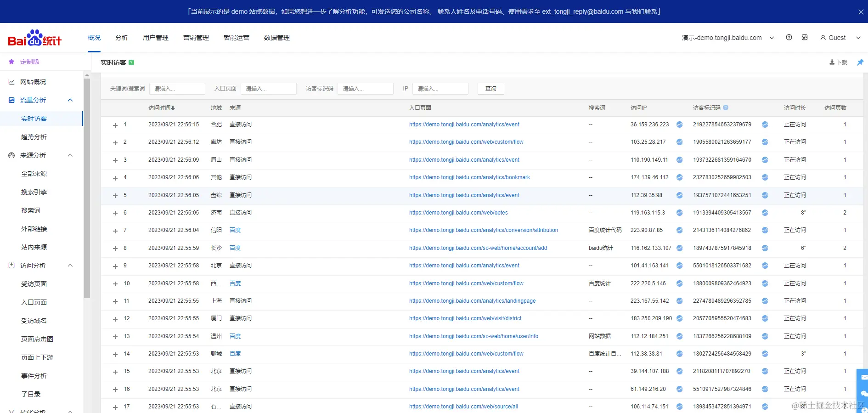Click the blue icon beside IP 119.163.115.3

point(680,213)
